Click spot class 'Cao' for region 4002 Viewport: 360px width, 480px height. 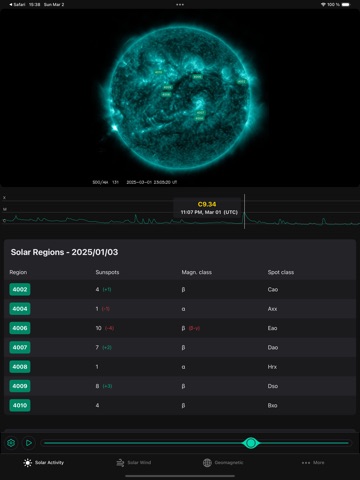(273, 290)
